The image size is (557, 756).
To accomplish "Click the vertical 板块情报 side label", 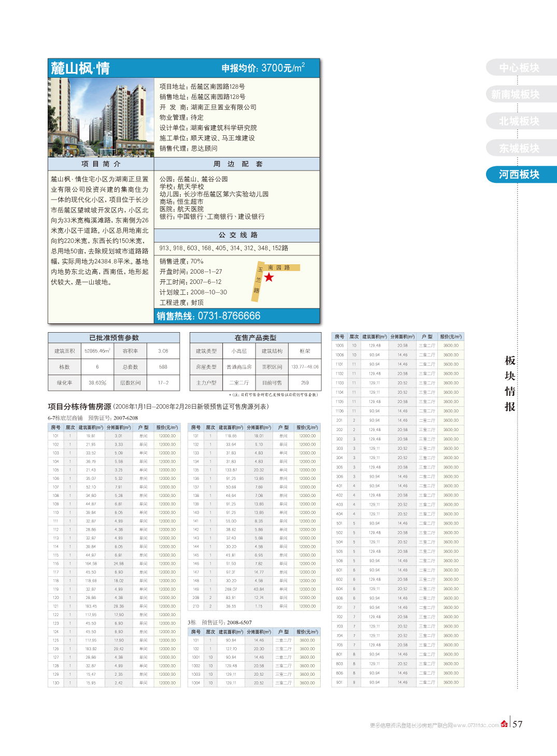I will tap(510, 383).
